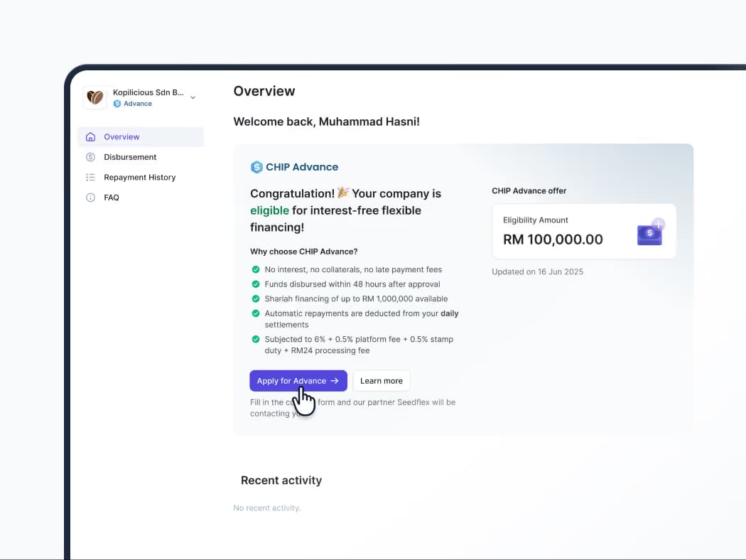Click the CHIP Advance logo icon
Image resolution: width=746 pixels, height=560 pixels.
pos(256,167)
